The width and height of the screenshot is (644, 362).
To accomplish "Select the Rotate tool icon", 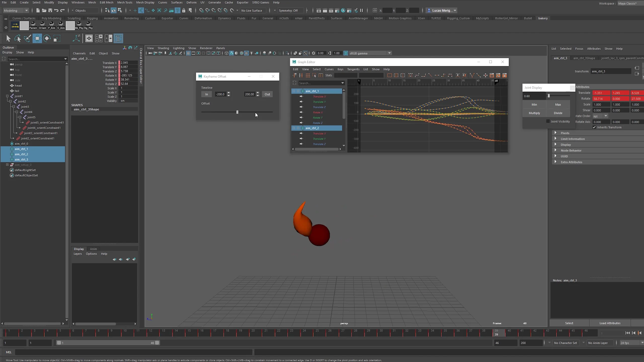I will tap(47, 38).
